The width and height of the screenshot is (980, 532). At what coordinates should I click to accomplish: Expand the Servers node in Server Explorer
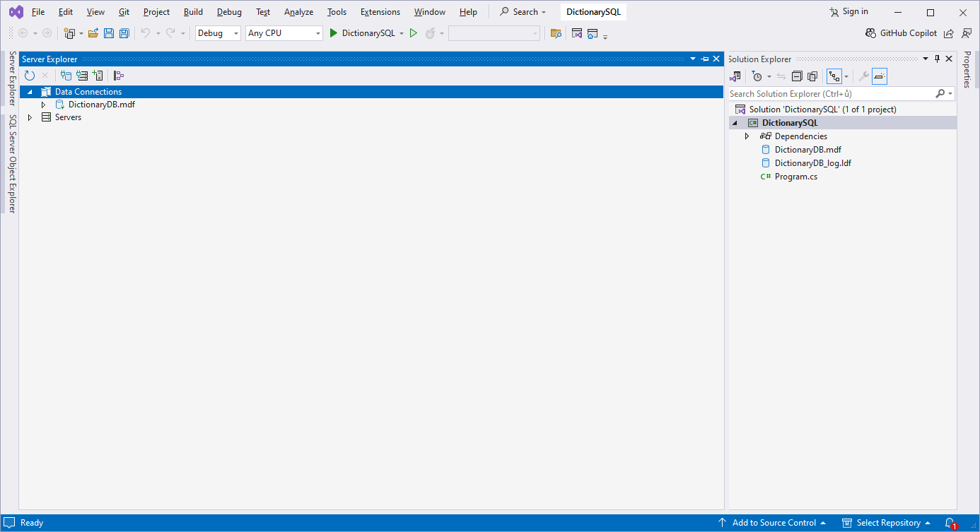(x=30, y=117)
